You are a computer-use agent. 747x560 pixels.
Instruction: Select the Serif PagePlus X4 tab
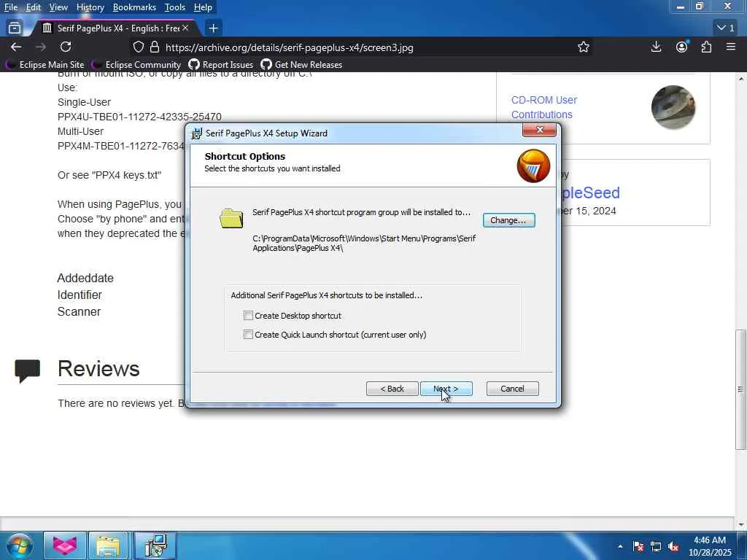116,28
